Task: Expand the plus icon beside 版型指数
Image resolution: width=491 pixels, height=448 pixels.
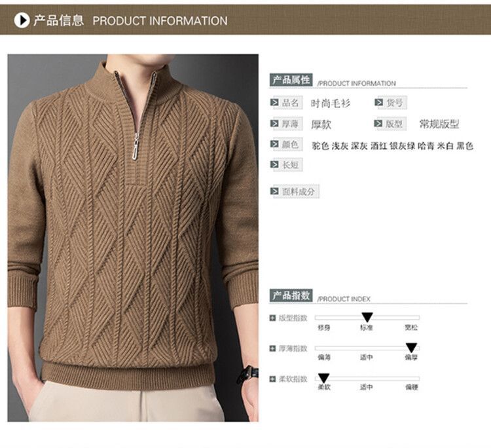Action: [x=273, y=318]
